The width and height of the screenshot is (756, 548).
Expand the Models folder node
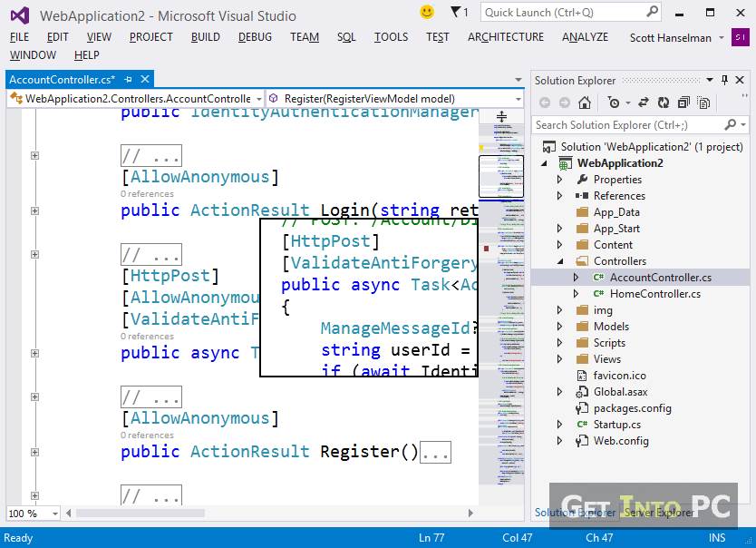560,326
